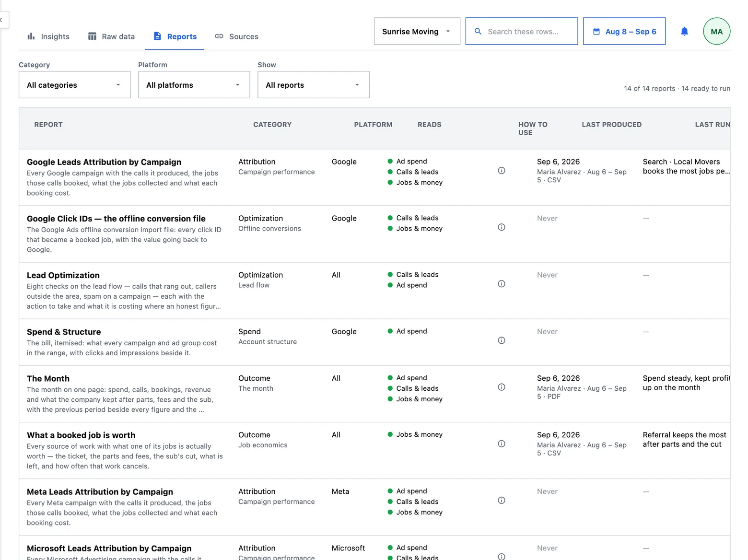Click 'Spend steady, kept profit up' summary
This screenshot has height=560, width=748.
tap(686, 383)
